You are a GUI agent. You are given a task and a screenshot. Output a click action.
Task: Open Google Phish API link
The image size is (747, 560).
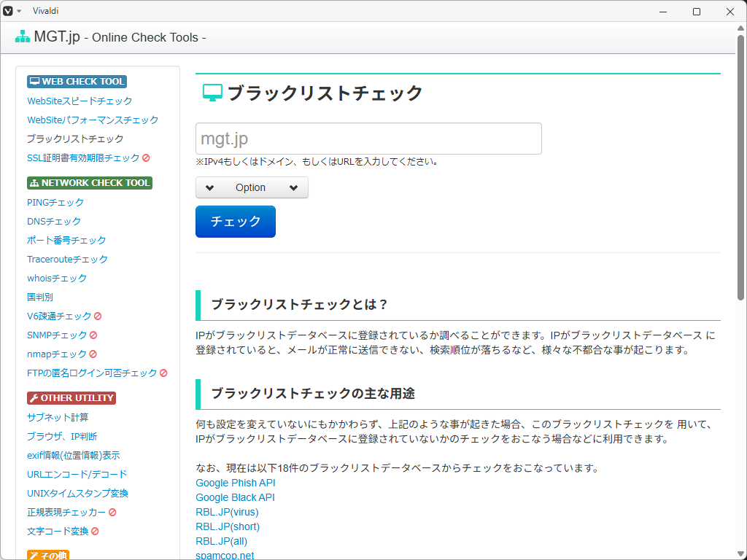click(x=236, y=483)
